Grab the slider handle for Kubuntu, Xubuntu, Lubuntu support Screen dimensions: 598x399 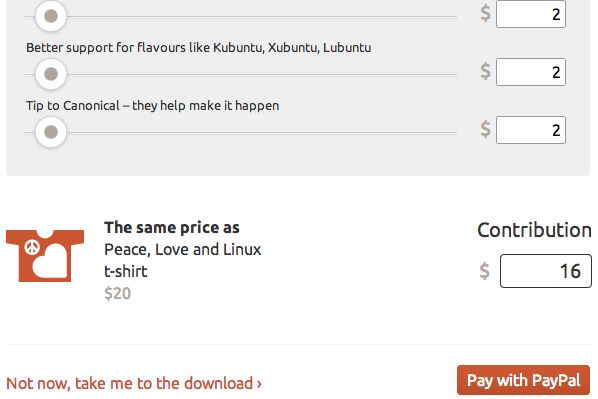click(51, 74)
